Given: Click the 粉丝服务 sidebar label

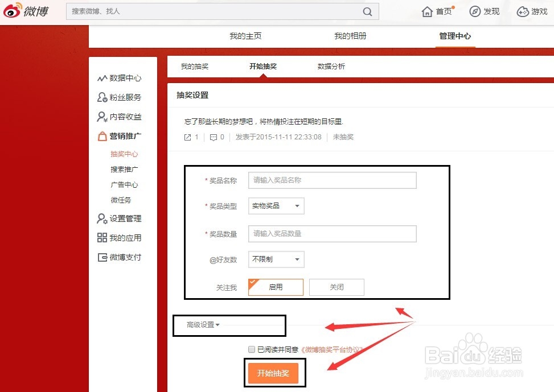Looking at the screenshot, I should click(x=125, y=97).
